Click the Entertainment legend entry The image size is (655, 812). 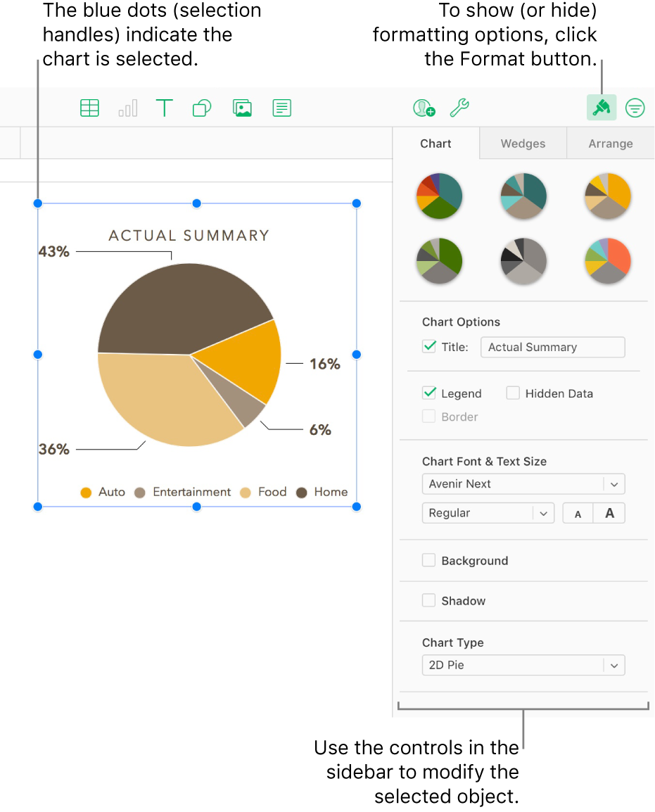coord(183,492)
